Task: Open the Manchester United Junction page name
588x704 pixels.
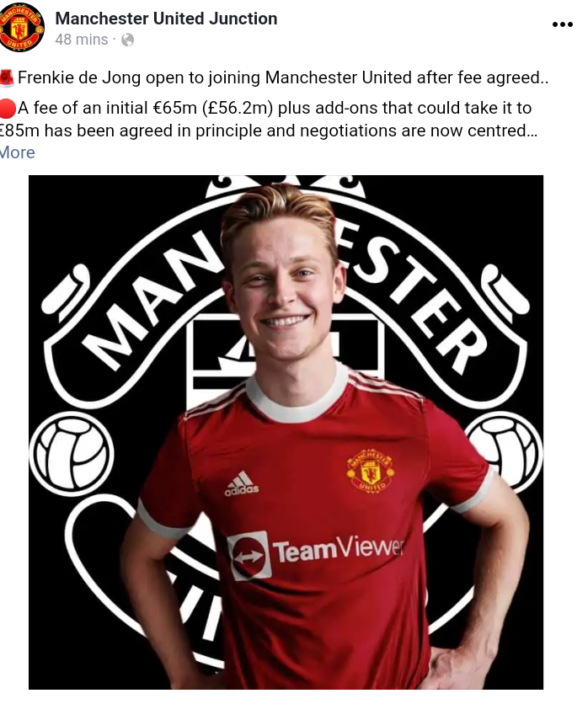Action: click(166, 19)
